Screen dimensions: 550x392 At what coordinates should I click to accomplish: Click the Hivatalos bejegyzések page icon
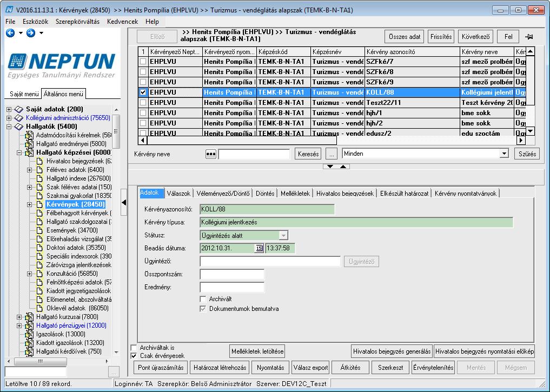pos(40,161)
